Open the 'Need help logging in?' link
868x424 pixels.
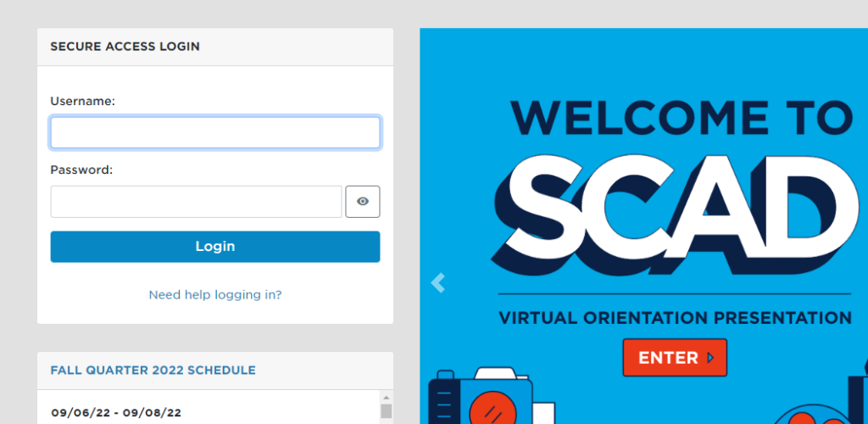pos(215,295)
